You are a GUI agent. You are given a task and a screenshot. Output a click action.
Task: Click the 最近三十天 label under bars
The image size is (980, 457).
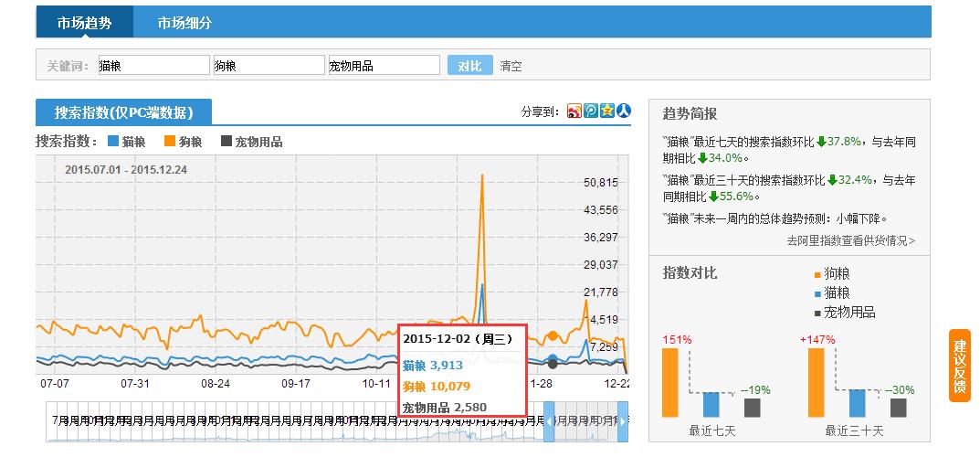click(854, 430)
